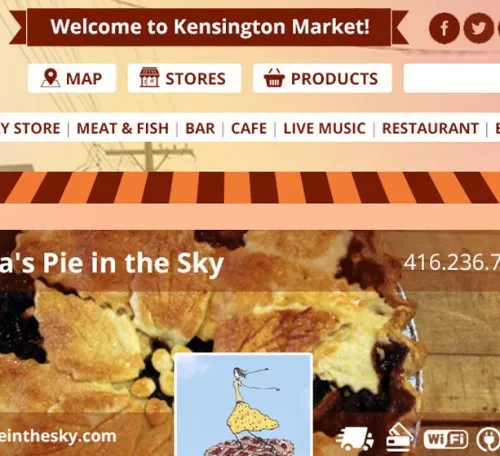The image size is (500, 456).
Task: Select the CAFE category
Action: (249, 129)
